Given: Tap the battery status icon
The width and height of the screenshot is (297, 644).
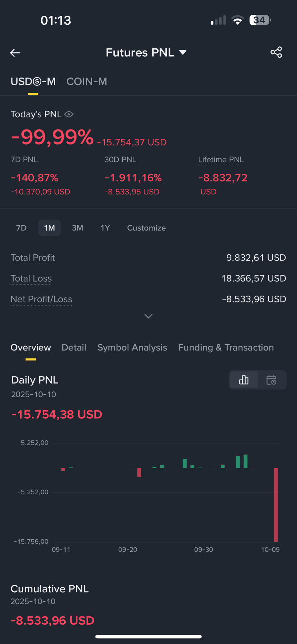Looking at the screenshot, I should 260,20.
